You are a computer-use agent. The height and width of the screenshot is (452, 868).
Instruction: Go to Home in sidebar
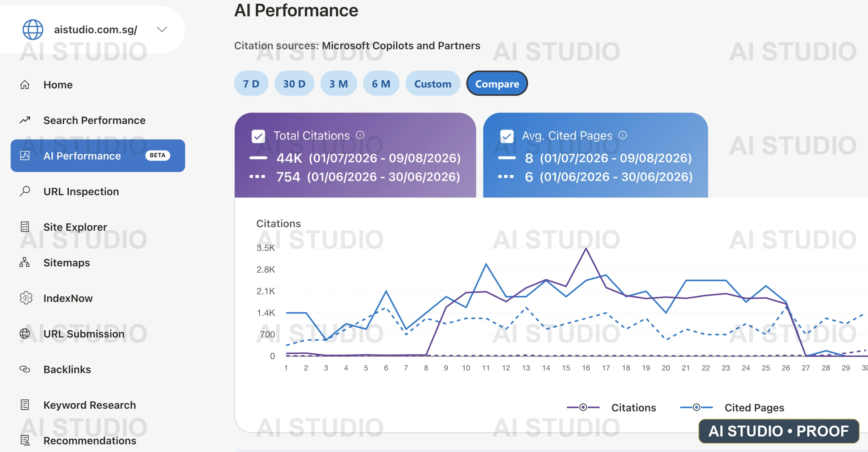click(58, 85)
